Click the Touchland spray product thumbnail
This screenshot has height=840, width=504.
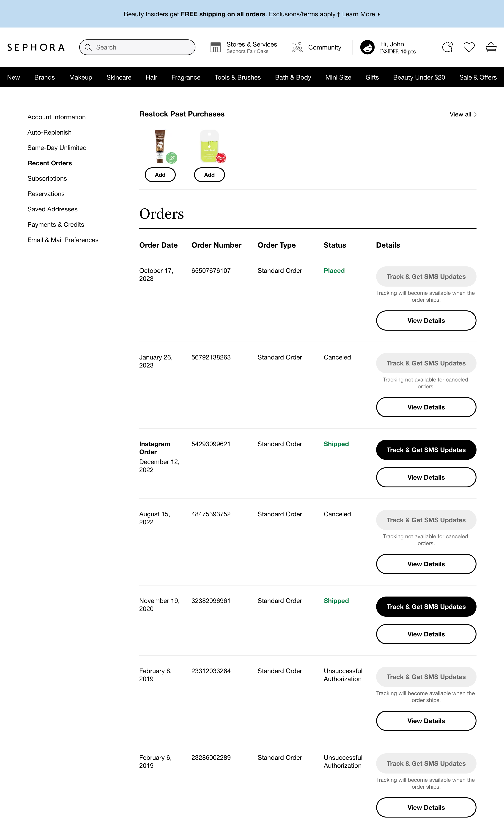click(x=209, y=146)
